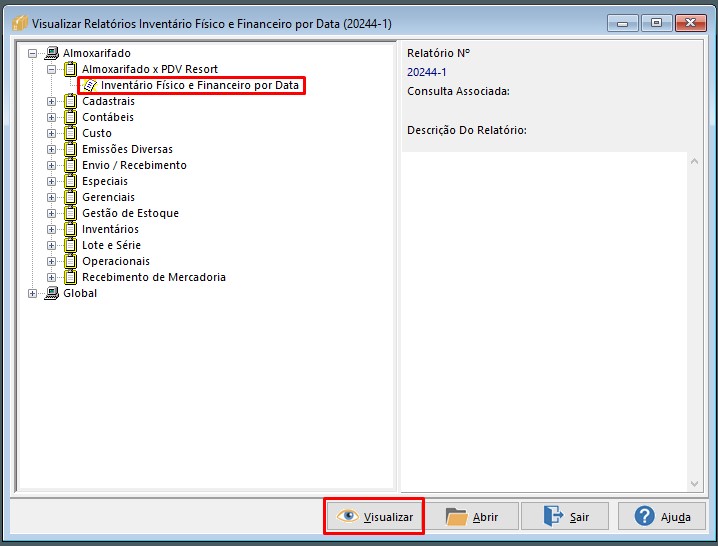Click clipboard icon beside Lote e Série
The height and width of the screenshot is (546, 718).
pyautogui.click(x=70, y=246)
